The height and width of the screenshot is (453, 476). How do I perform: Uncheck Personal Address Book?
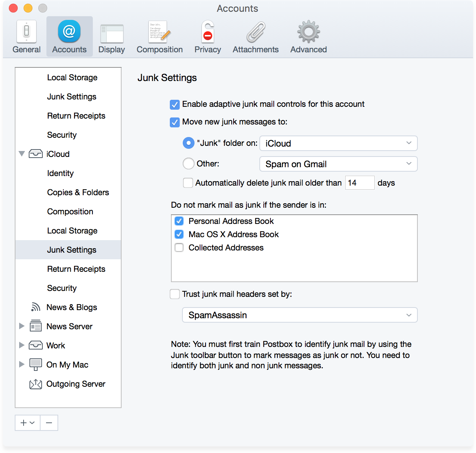pyautogui.click(x=179, y=221)
